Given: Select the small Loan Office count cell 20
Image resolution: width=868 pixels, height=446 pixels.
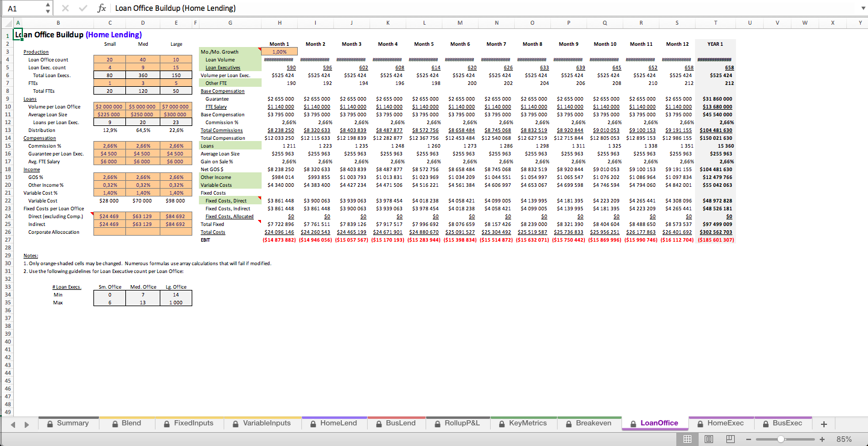Looking at the screenshot, I should coord(110,60).
